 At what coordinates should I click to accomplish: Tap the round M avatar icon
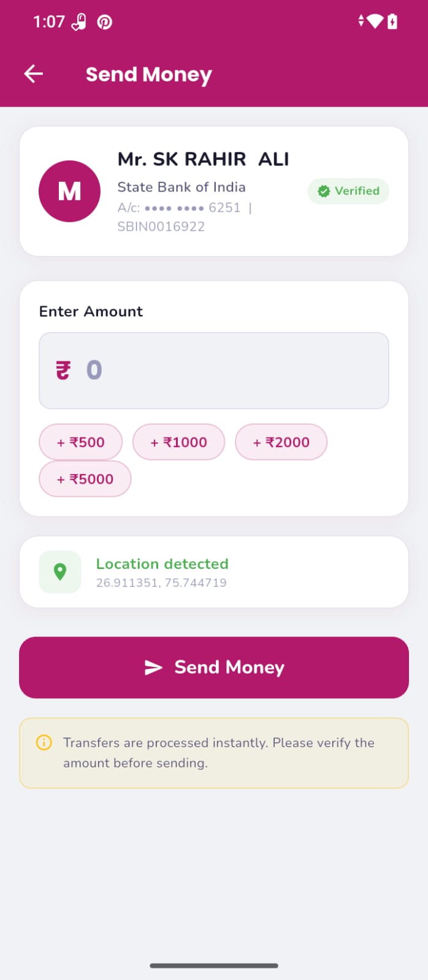coord(69,191)
